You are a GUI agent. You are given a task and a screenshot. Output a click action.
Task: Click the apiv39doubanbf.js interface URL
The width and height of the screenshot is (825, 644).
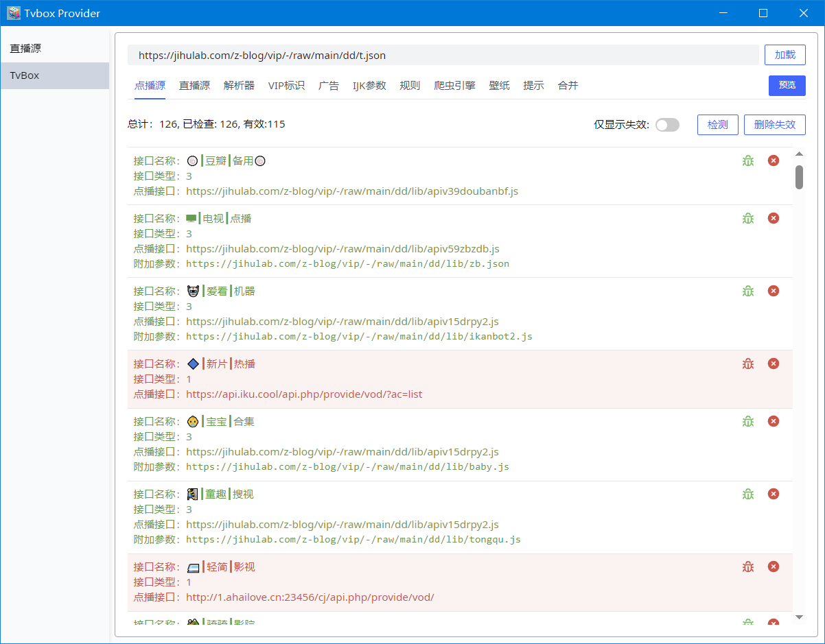pyautogui.click(x=352, y=191)
